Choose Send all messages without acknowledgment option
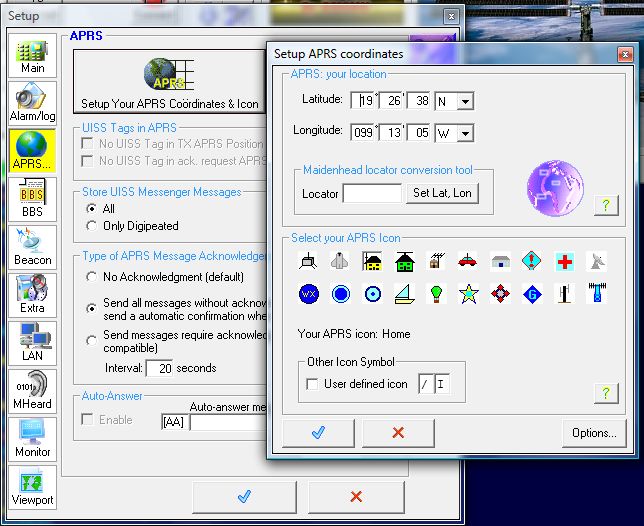 [x=92, y=308]
